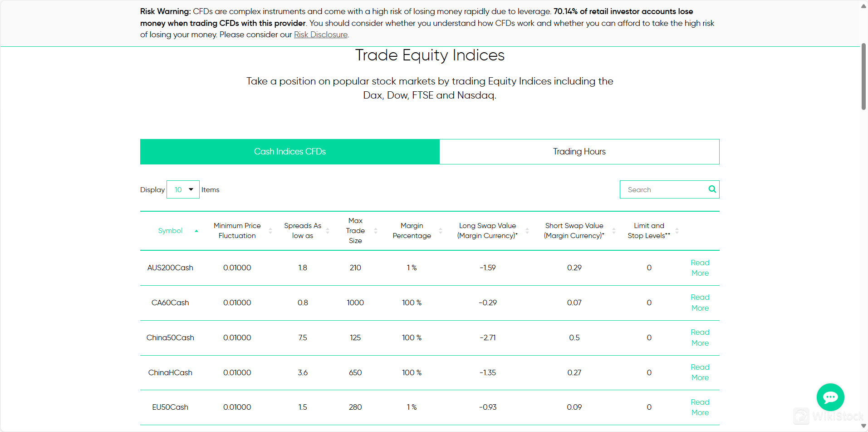Open Read More for China50Cash

point(700,338)
